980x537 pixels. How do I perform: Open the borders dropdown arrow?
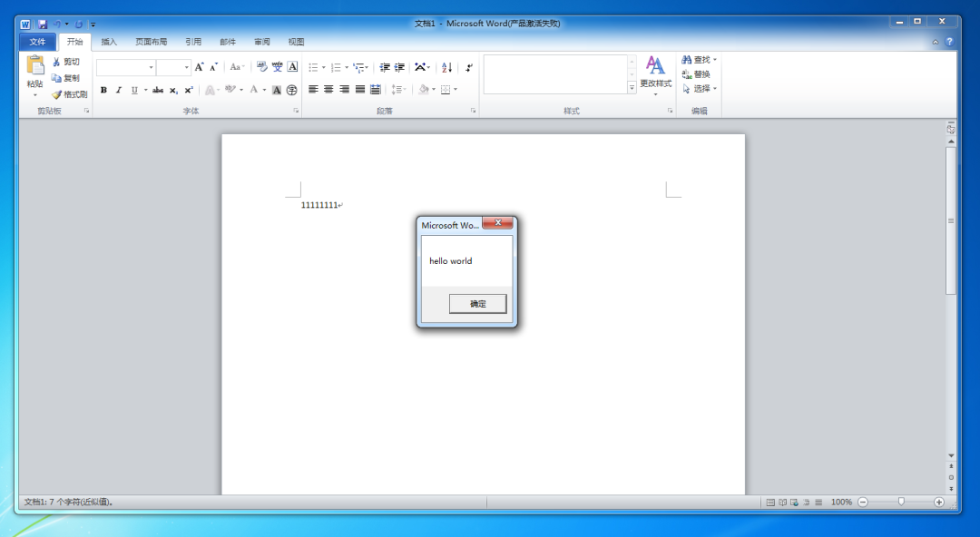456,90
